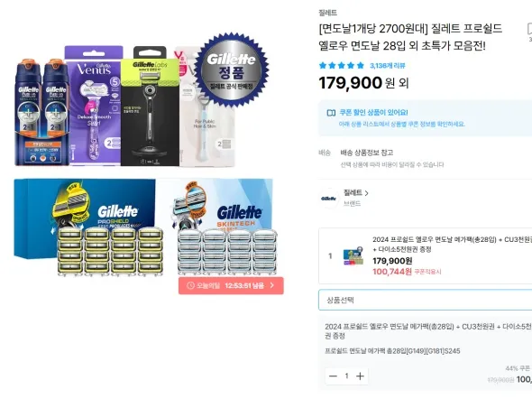Click the bookmark icon beside the title
532x399 pixels.
[x=529, y=29]
